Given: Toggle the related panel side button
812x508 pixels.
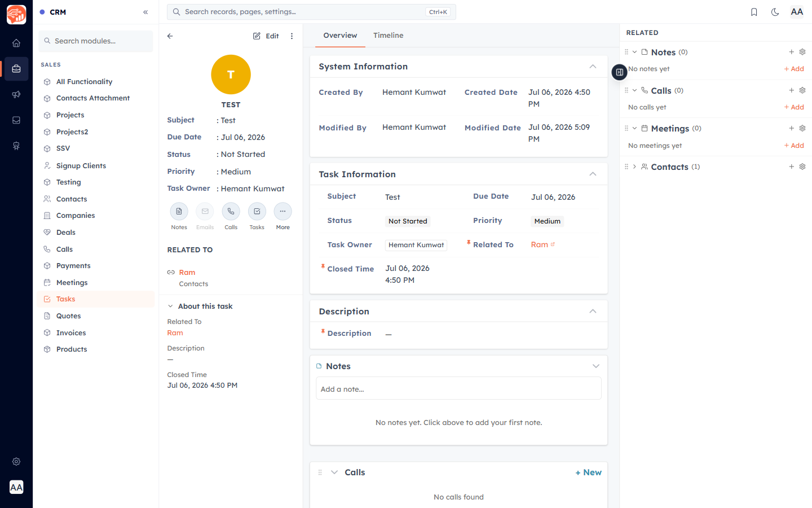Looking at the screenshot, I should (619, 72).
